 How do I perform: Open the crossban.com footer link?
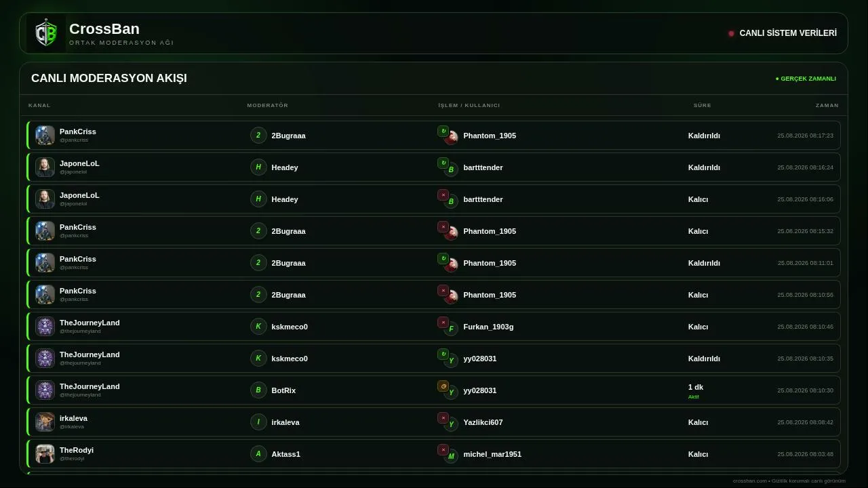coord(750,481)
